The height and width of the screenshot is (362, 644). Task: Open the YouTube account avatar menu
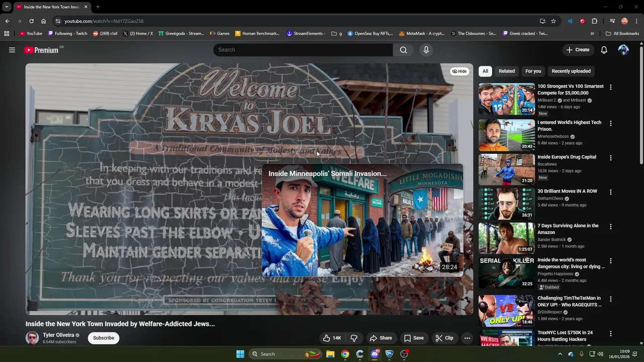click(x=623, y=50)
